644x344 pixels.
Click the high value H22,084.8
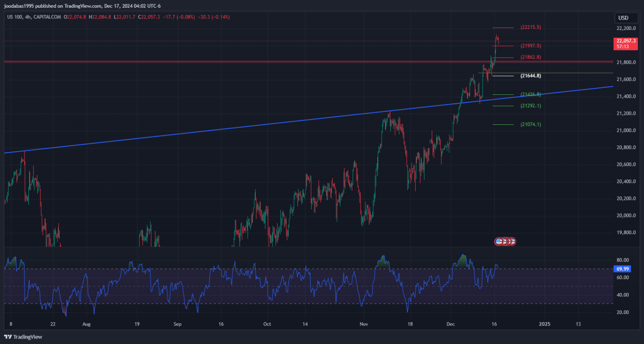point(100,17)
